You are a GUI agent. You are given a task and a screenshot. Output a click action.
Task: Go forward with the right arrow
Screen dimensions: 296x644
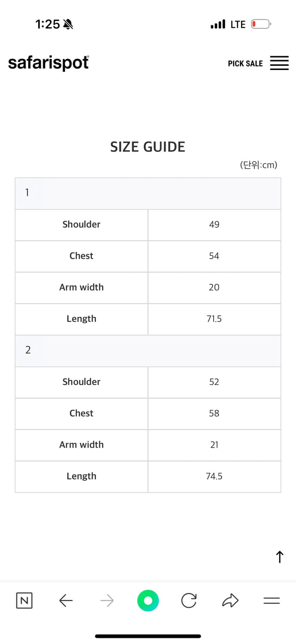[x=107, y=600]
